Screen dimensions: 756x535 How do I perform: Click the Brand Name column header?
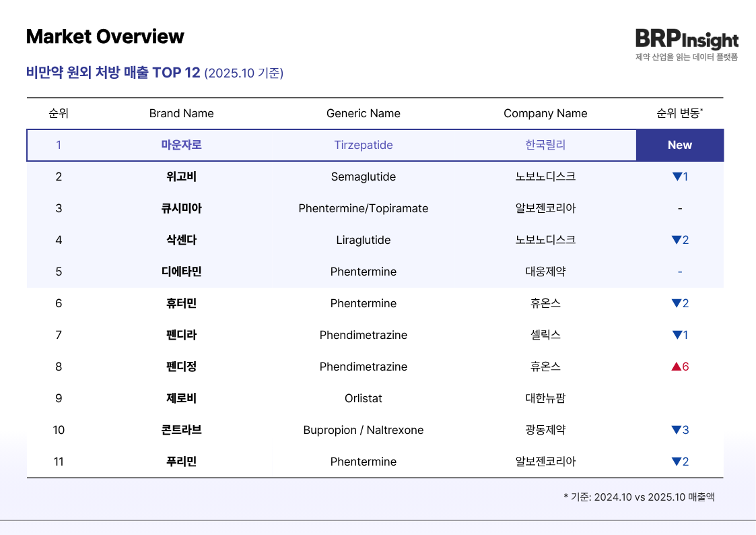181,113
